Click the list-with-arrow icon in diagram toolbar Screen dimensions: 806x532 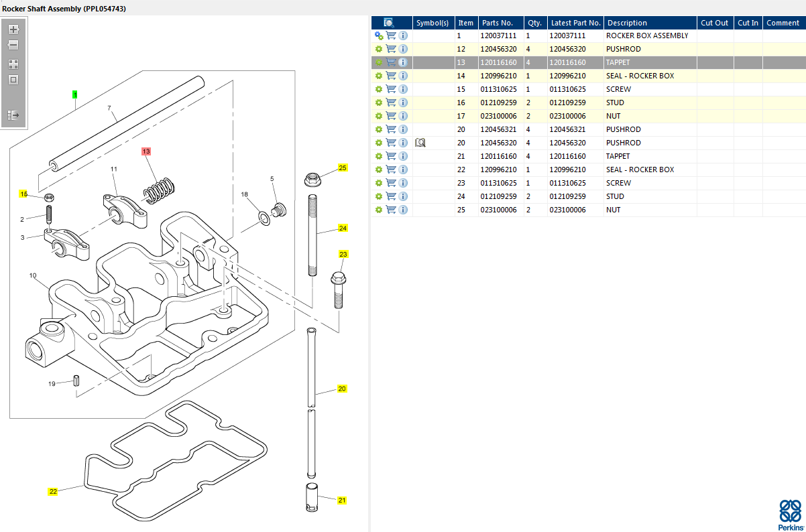point(13,115)
